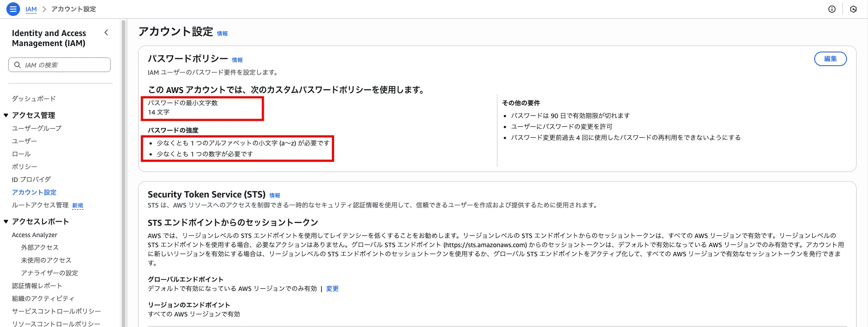Open ルートアクセス管理 in the sidebar
The image size is (868, 327).
[40, 205]
